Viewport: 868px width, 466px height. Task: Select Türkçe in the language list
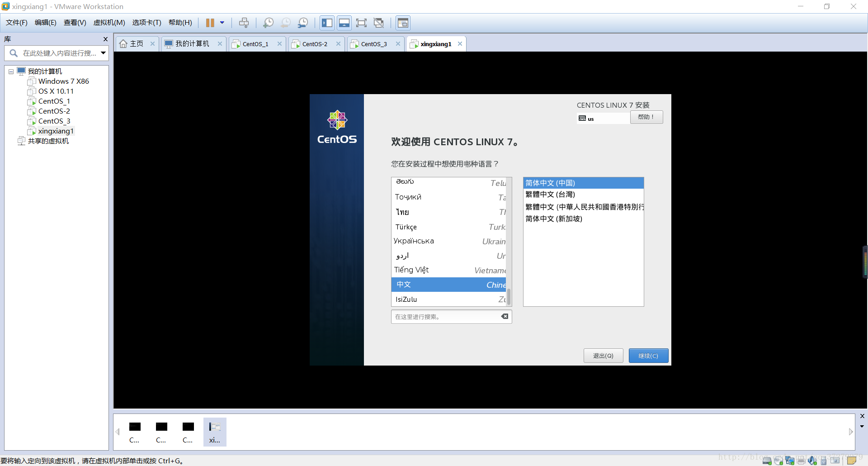coord(448,227)
